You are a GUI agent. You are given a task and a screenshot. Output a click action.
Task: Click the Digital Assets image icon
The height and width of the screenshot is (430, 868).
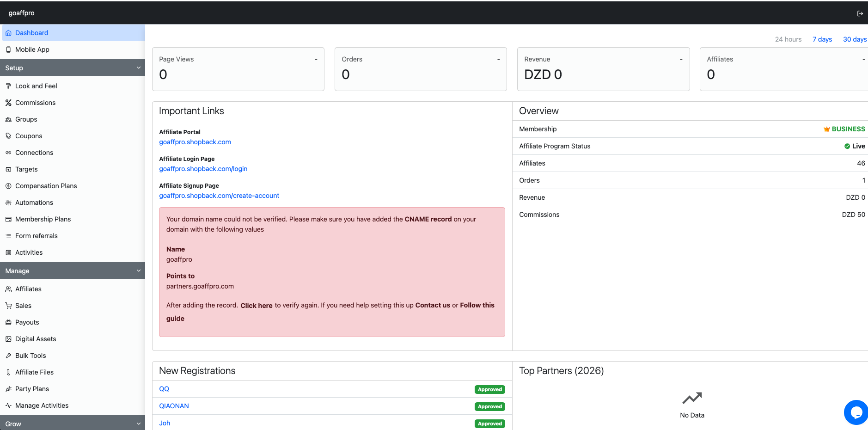coord(8,339)
